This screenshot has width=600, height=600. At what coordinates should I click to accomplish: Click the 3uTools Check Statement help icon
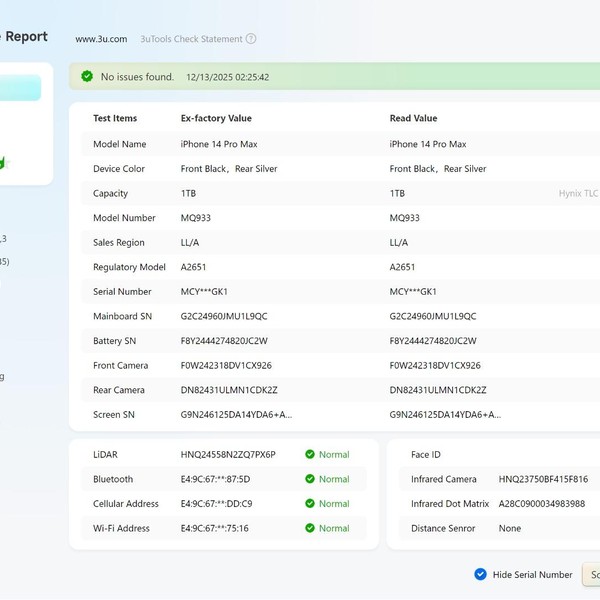(251, 39)
